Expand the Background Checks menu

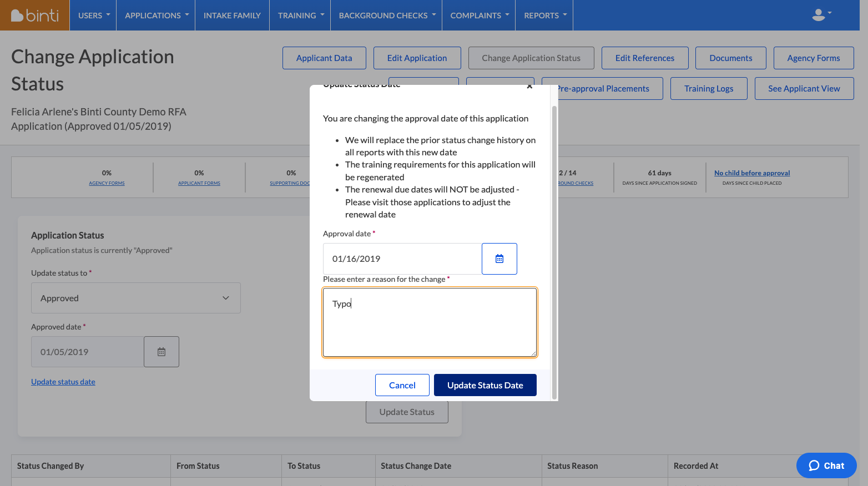tap(386, 15)
